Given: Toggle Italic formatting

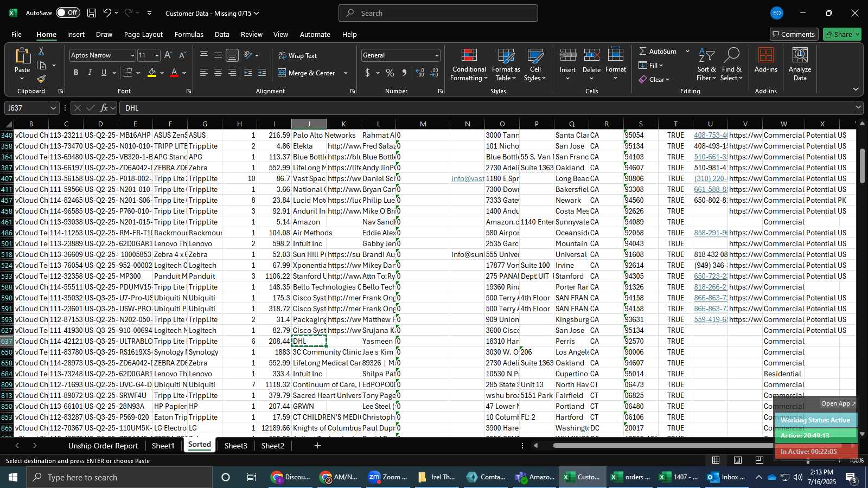Looking at the screenshot, I should coord(90,73).
